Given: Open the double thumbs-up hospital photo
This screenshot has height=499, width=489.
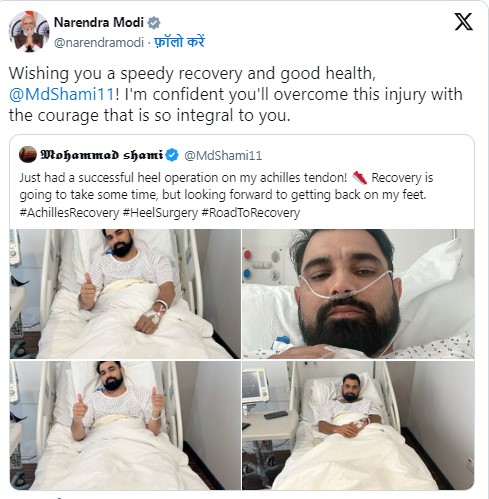Looking at the screenshot, I should pos(125,425).
